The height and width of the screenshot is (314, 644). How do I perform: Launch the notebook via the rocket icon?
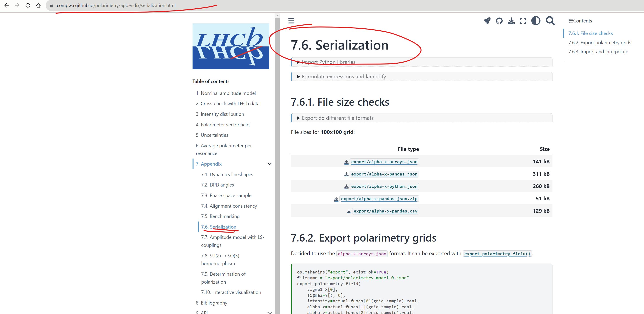487,21
